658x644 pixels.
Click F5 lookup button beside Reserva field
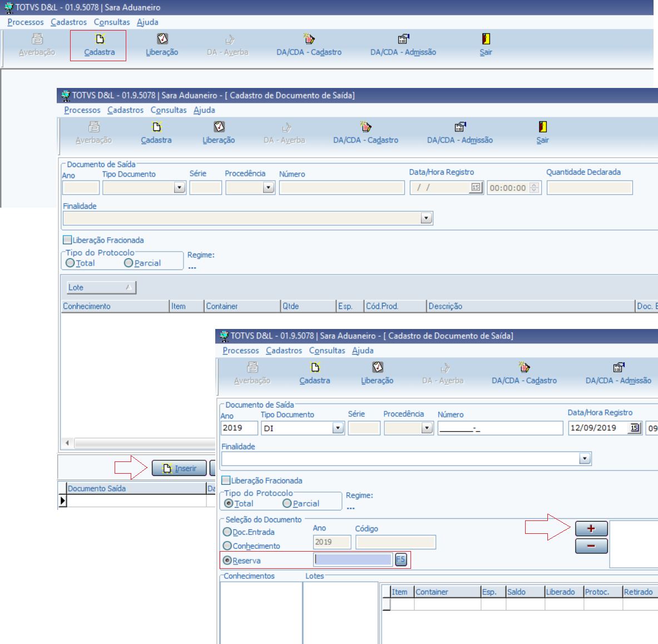coord(401,559)
